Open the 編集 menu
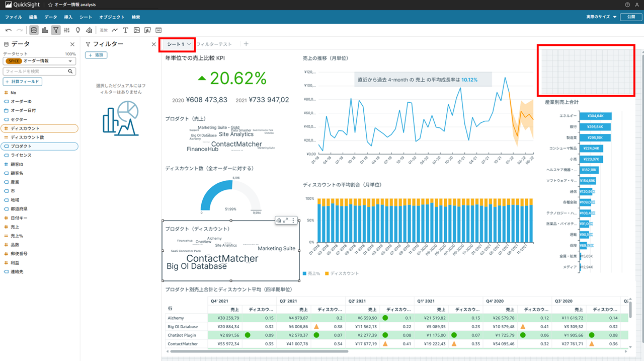Image resolution: width=644 pixels, height=361 pixels. pyautogui.click(x=33, y=17)
